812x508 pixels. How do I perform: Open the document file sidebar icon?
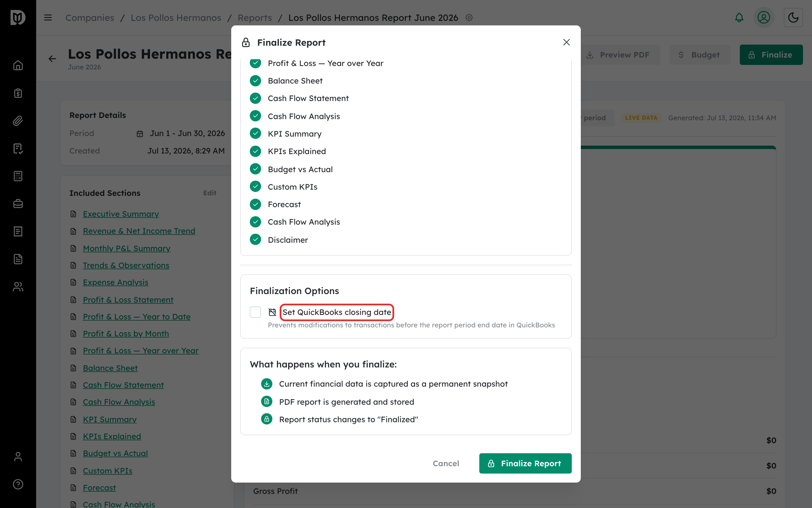click(x=18, y=259)
